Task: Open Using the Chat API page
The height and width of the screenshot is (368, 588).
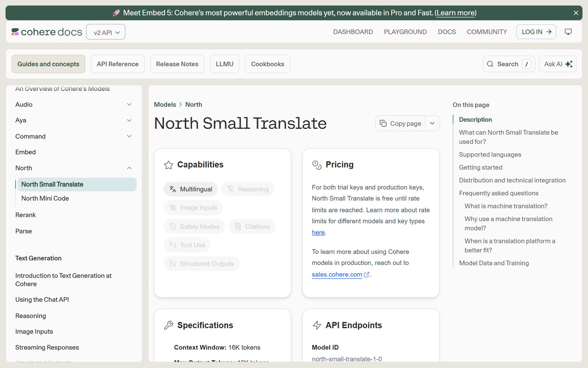Action: click(x=42, y=300)
